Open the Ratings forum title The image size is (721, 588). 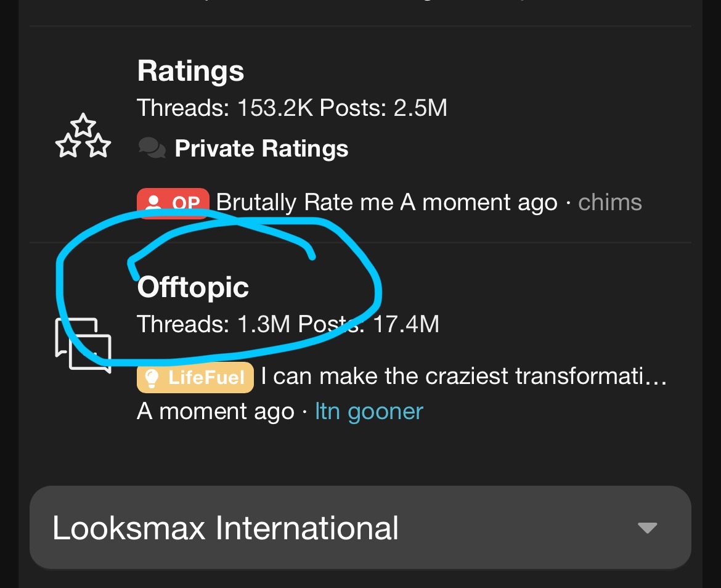pyautogui.click(x=190, y=71)
